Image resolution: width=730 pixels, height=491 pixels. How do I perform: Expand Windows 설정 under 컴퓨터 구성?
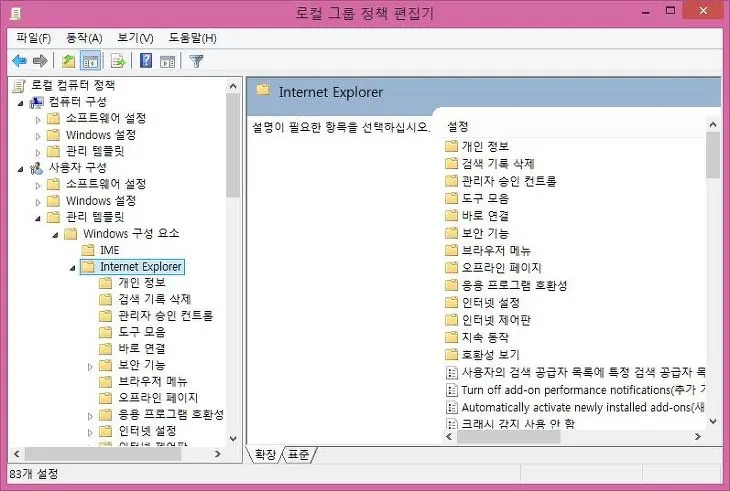pyautogui.click(x=38, y=136)
